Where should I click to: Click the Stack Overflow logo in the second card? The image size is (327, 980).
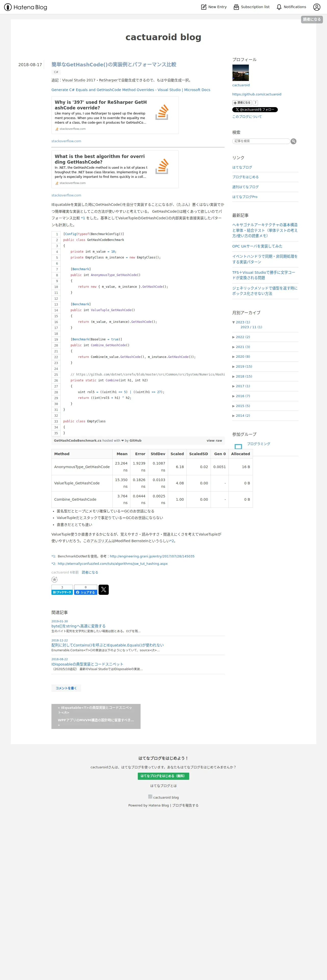(162, 166)
